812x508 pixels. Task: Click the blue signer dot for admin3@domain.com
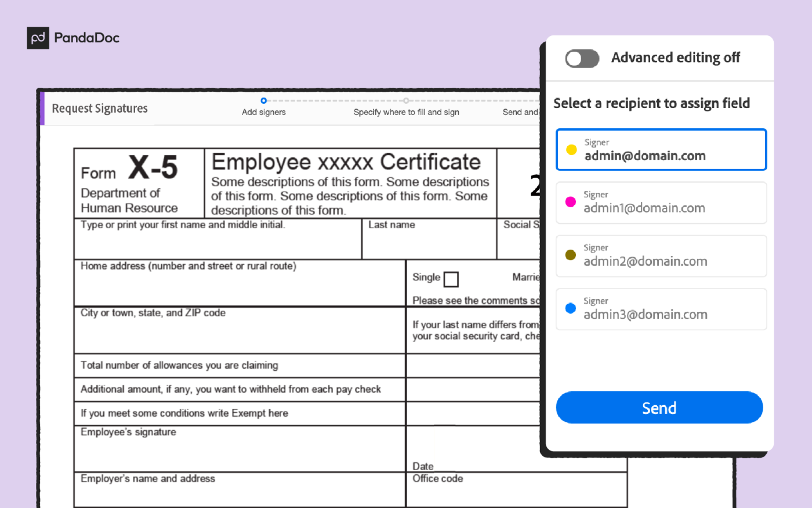(x=571, y=309)
